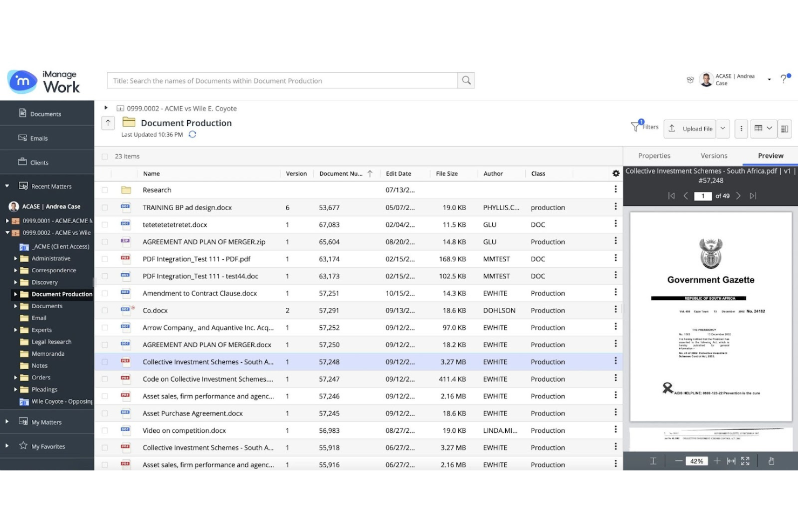Collapse the Recent Matters section
The image size is (798, 532).
tap(6, 185)
